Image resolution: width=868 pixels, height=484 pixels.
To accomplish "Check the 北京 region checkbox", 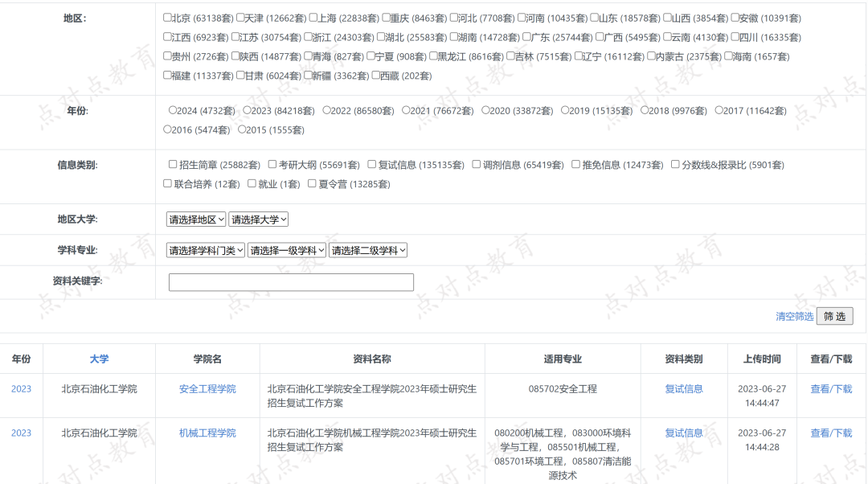I will tap(167, 18).
